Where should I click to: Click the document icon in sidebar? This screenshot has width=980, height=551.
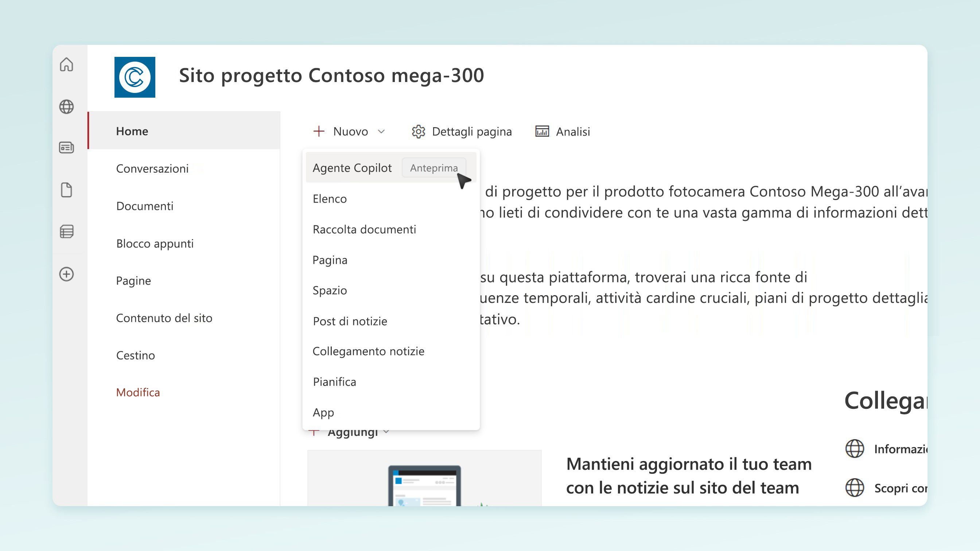(67, 190)
